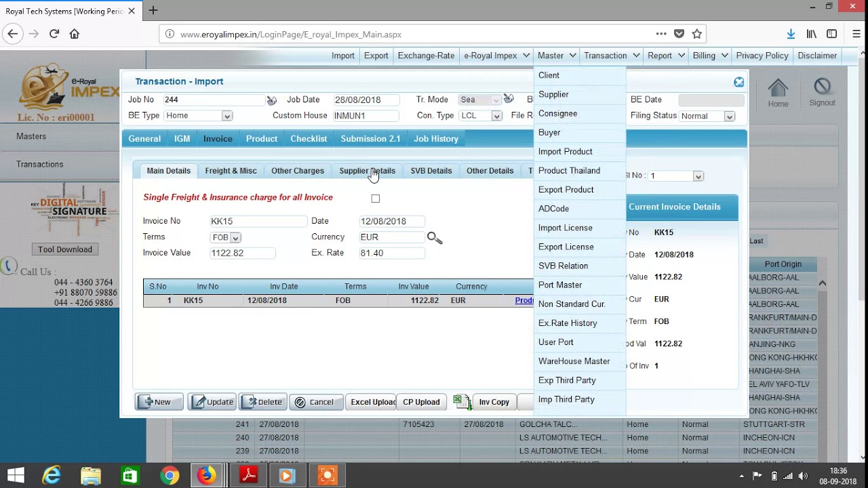868x488 pixels.
Task: Click the Privacy Policy link
Action: point(762,56)
